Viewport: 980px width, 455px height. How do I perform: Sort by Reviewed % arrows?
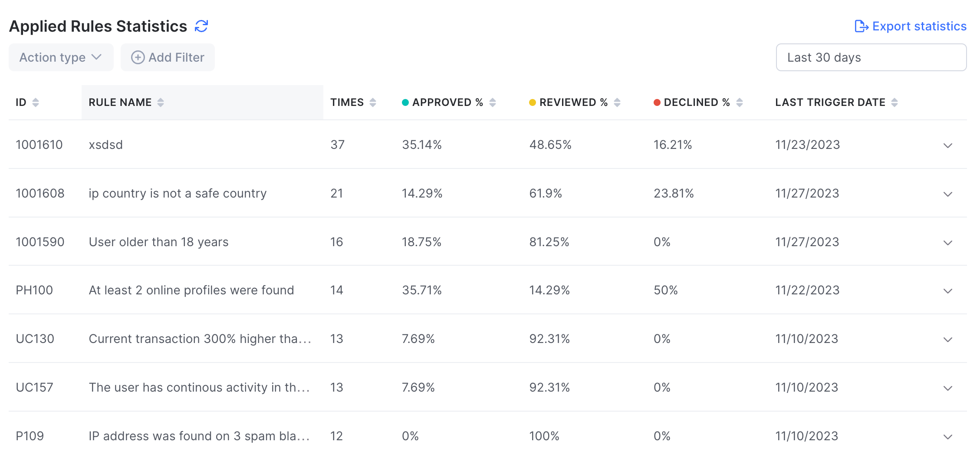(617, 102)
